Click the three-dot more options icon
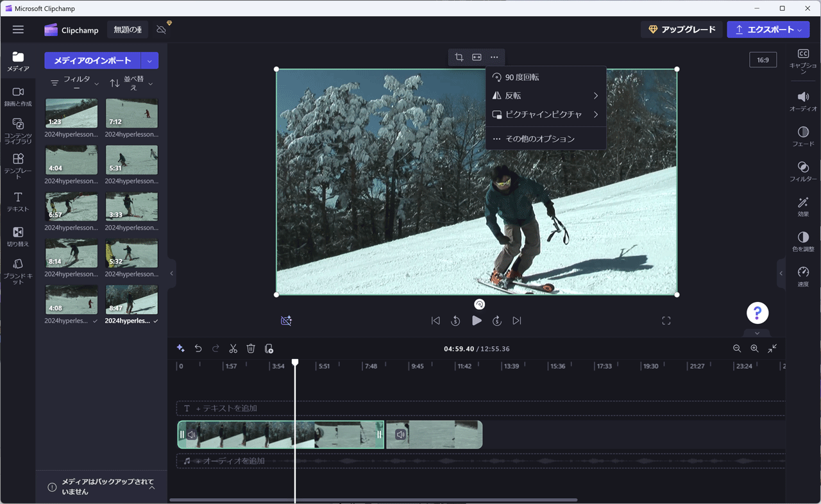This screenshot has width=821, height=504. click(494, 57)
